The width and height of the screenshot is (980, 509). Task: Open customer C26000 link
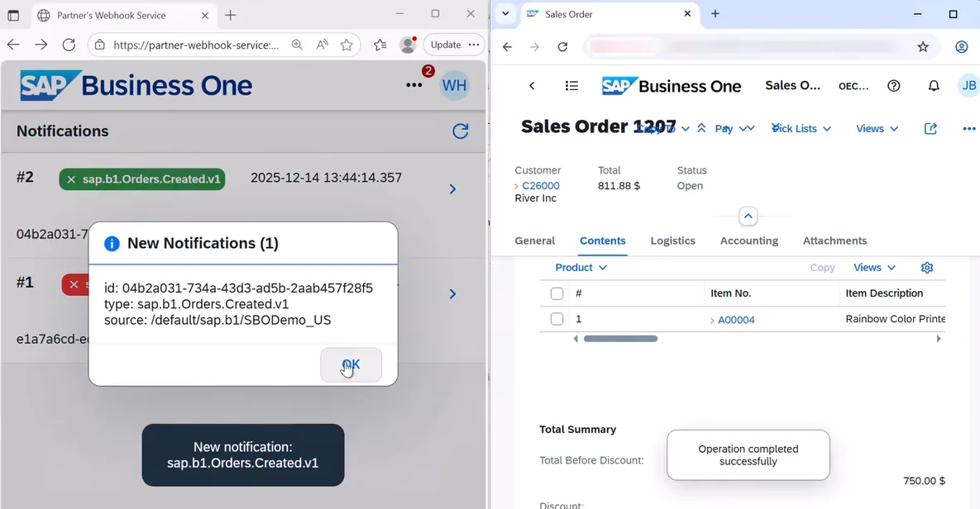coord(540,186)
